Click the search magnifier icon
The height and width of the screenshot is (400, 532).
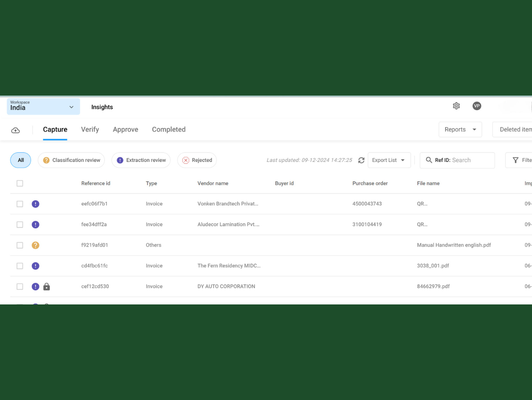(429, 160)
